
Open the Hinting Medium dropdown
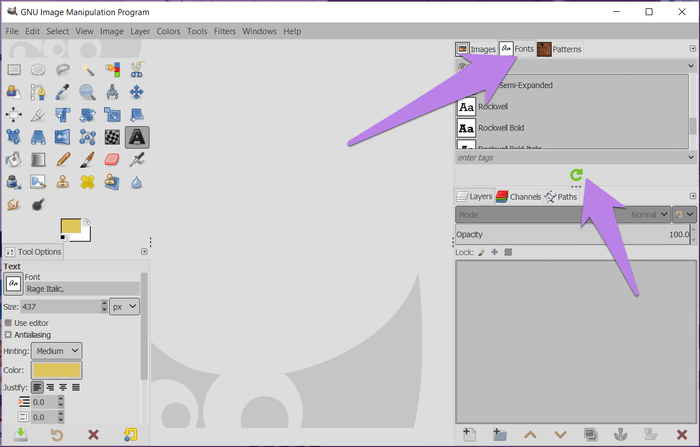click(x=57, y=351)
